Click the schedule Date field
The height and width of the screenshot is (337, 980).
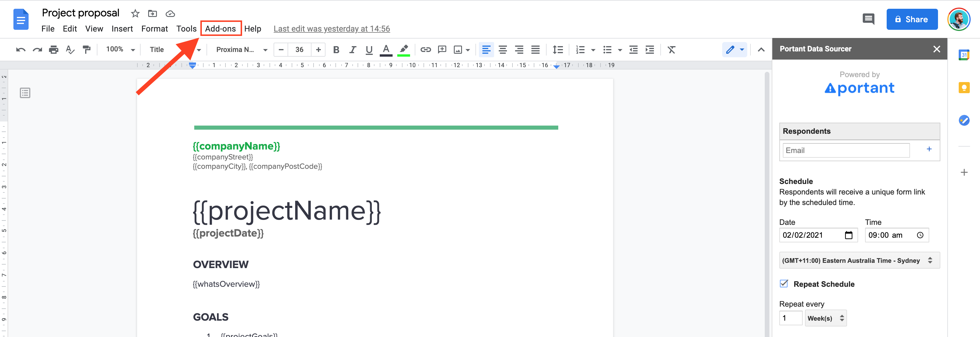(818, 235)
